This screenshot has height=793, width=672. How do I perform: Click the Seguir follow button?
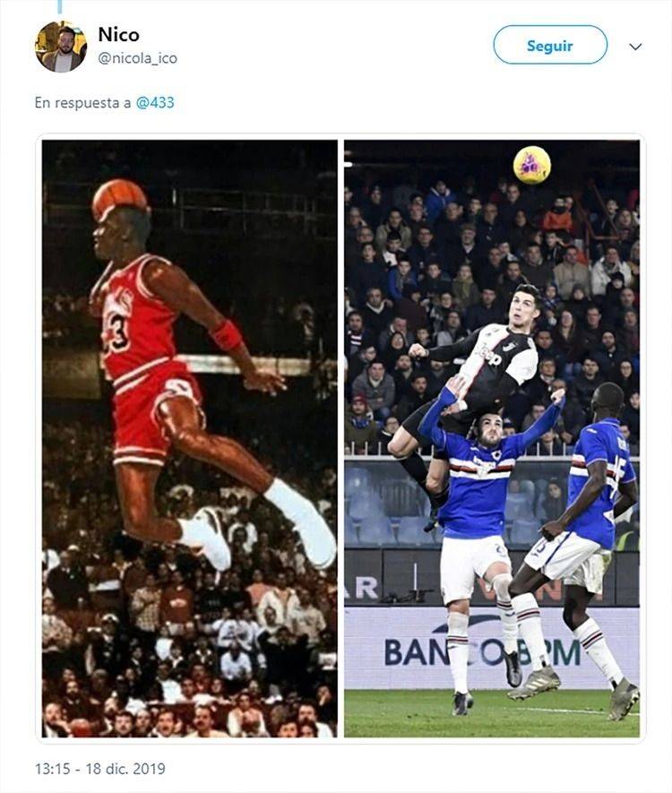pos(550,45)
